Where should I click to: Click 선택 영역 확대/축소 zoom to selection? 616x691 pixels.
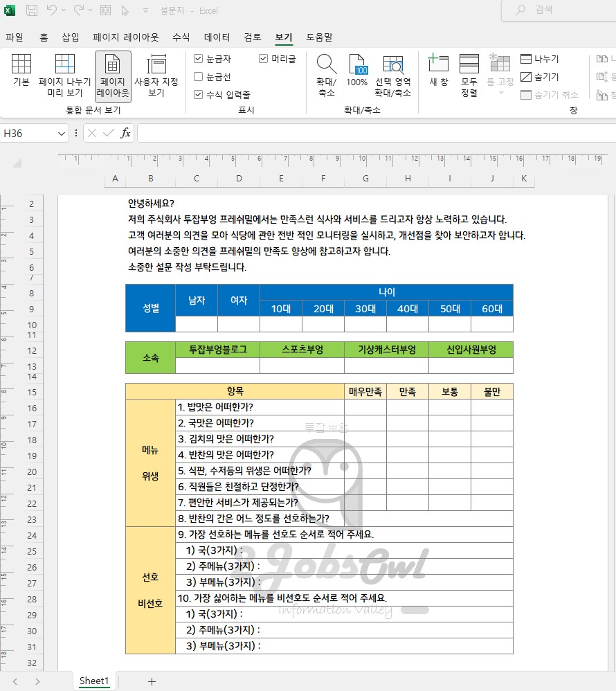392,75
